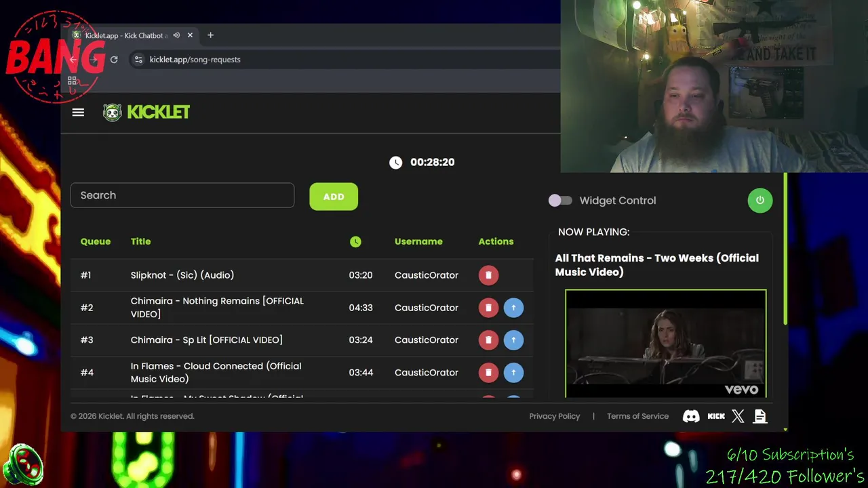Viewport: 868px width, 488px height.
Task: Click the queue duration clock icon
Action: click(x=395, y=162)
